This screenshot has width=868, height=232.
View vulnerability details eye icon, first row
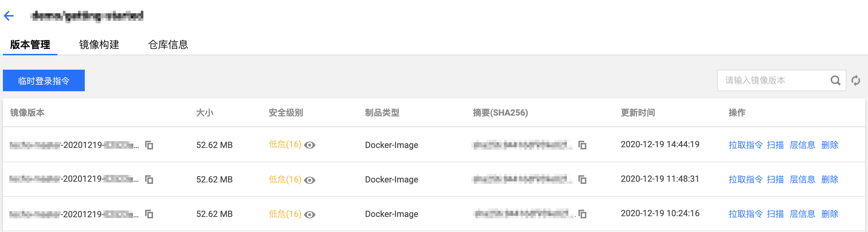pyautogui.click(x=310, y=145)
